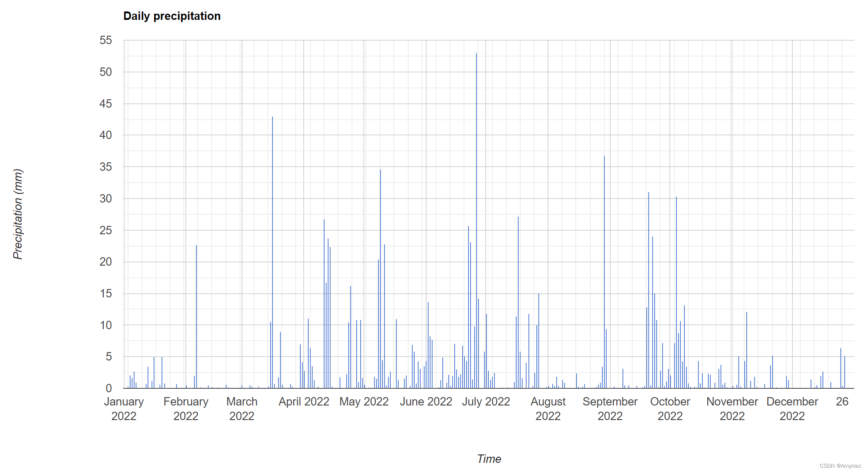This screenshot has width=868, height=473.
Task: Click the y-axis value 55
Action: 106,40
